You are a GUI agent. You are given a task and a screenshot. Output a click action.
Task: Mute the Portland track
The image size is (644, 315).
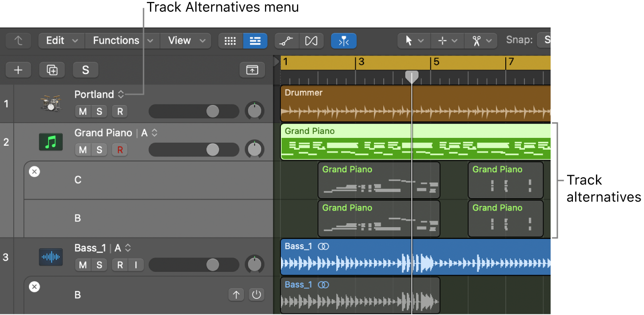point(83,111)
